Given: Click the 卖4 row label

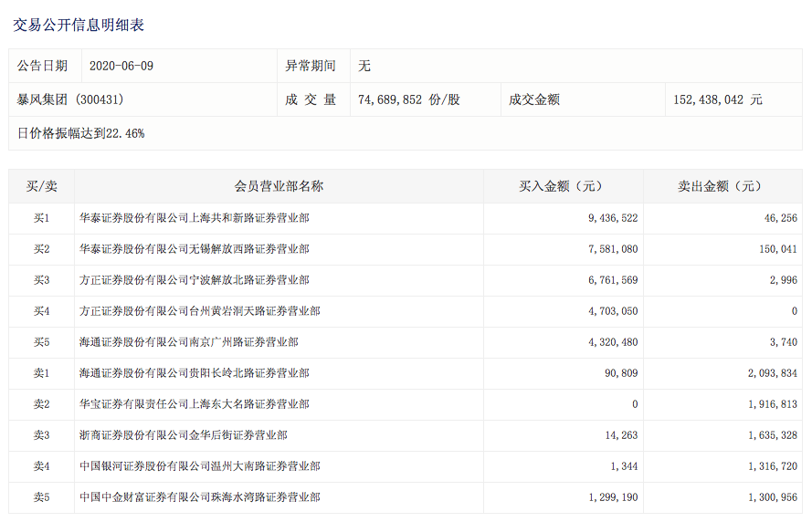Looking at the screenshot, I should pyautogui.click(x=41, y=466).
